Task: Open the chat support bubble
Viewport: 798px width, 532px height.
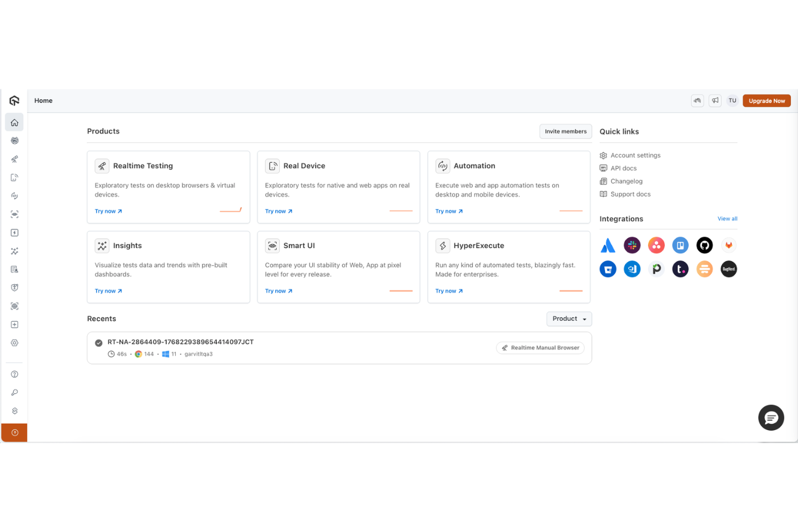Action: point(771,418)
